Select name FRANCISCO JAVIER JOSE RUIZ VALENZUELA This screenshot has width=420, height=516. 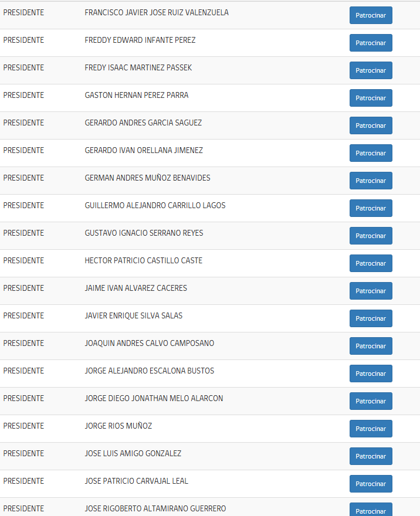tap(157, 12)
